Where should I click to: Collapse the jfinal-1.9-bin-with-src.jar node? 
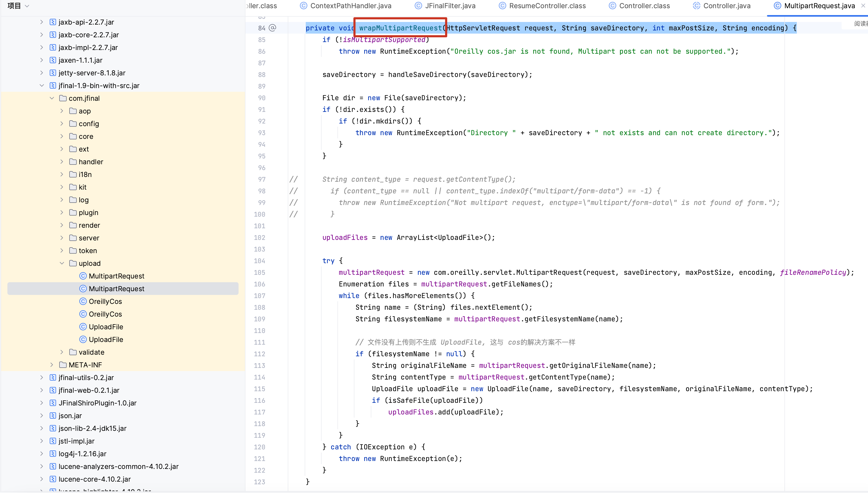[x=42, y=86]
